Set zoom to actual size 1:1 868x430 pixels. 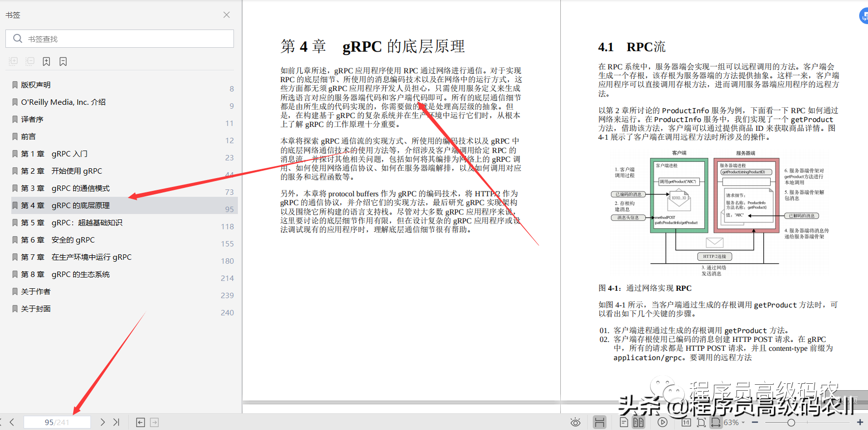[686, 422]
